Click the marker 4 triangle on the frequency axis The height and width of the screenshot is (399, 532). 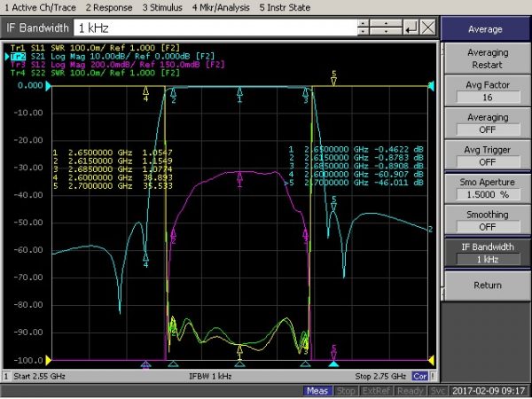pyautogui.click(x=145, y=364)
